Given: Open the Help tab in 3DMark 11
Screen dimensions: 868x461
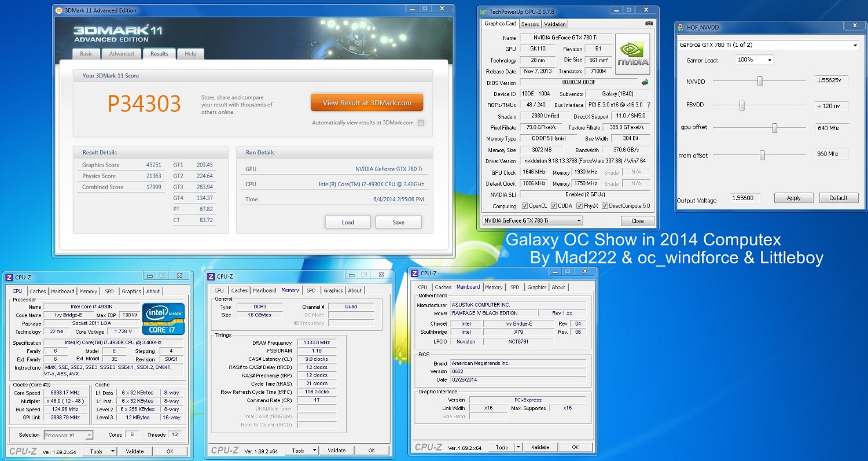Looking at the screenshot, I should click(190, 54).
